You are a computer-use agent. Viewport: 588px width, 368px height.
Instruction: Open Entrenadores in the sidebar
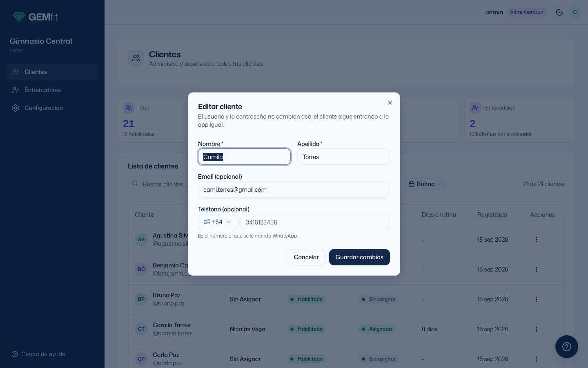(52, 90)
